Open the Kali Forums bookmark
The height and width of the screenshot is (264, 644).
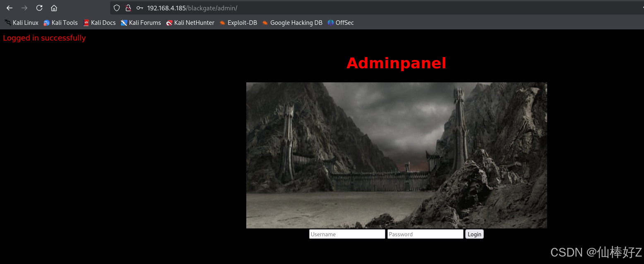point(141,23)
